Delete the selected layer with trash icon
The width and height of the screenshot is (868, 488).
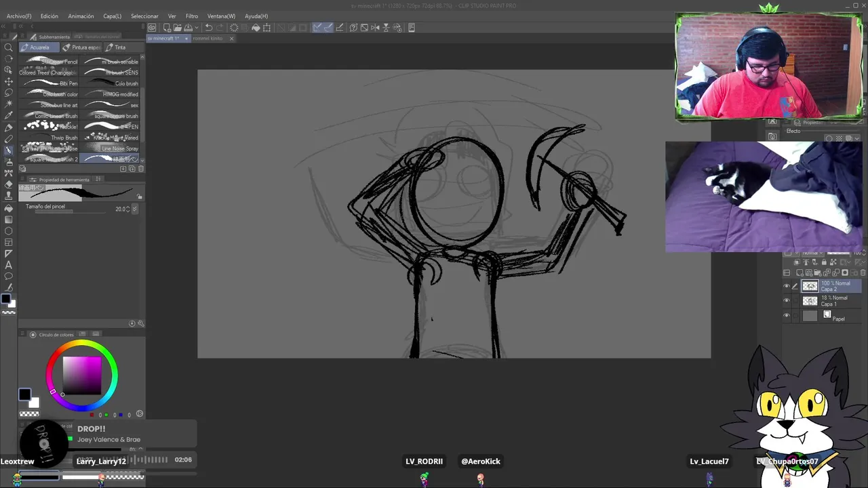[863, 272]
